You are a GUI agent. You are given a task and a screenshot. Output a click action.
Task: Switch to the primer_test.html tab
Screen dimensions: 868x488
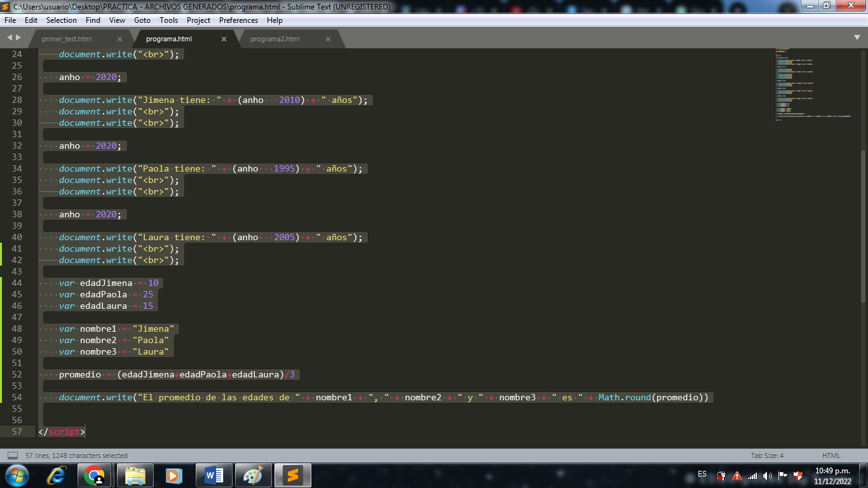click(x=67, y=39)
